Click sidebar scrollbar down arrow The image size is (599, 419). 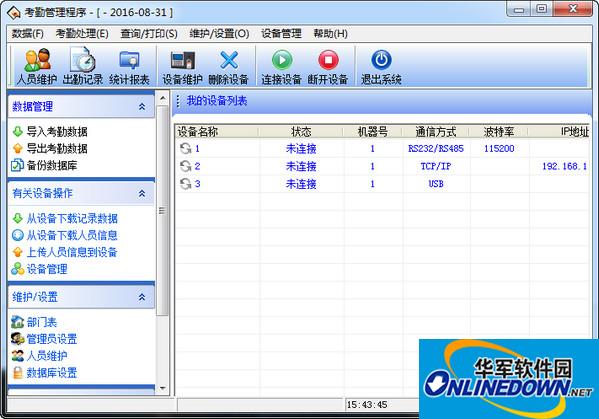[163, 388]
